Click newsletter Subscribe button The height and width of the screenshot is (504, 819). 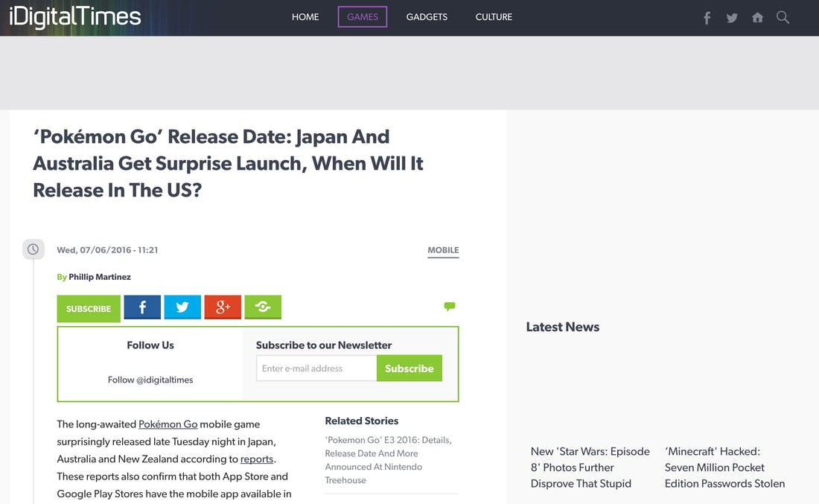pos(409,369)
